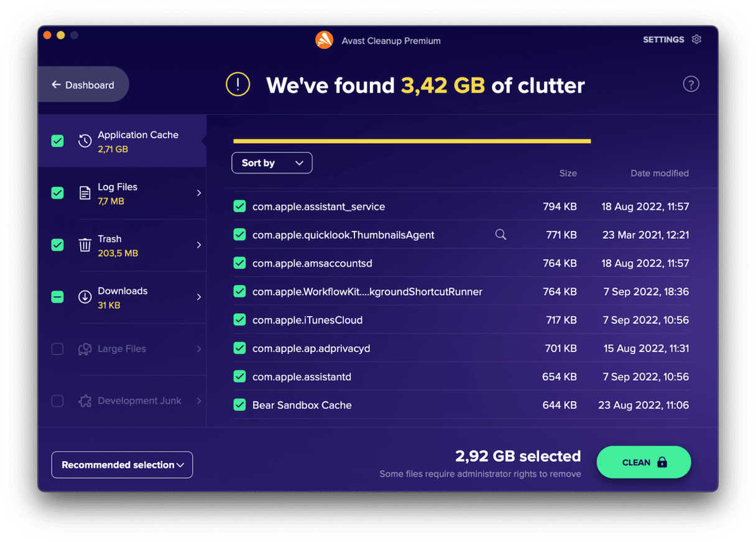
Task: Click the Log Files document icon
Action: point(85,193)
